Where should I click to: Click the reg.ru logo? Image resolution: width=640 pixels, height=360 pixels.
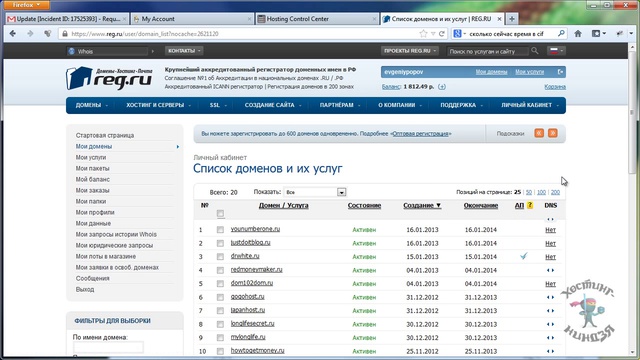[109, 78]
